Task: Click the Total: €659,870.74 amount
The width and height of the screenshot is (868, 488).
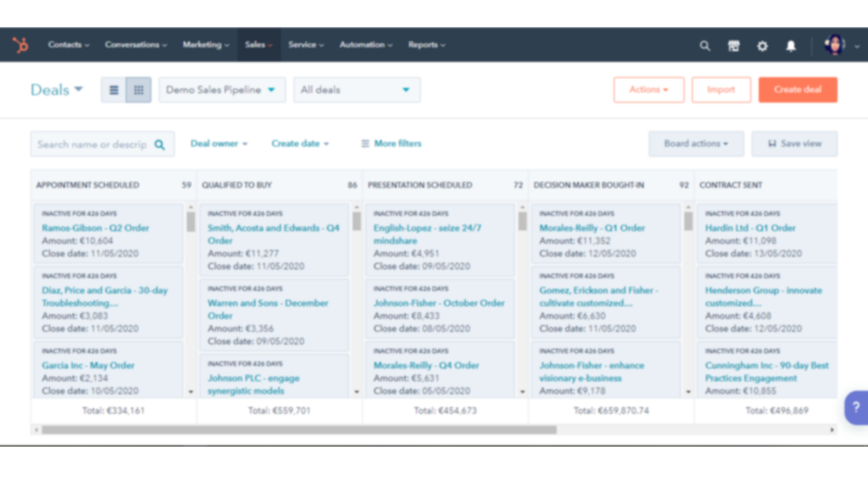Action: (x=611, y=411)
